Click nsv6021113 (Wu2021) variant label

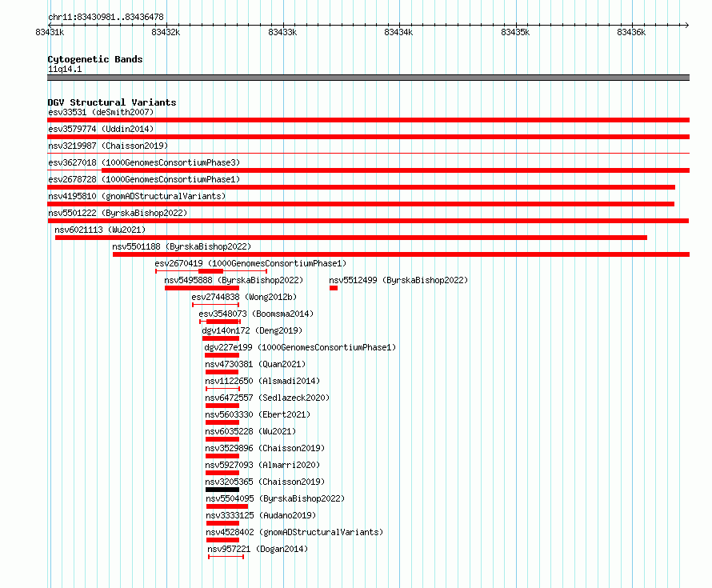click(100, 230)
